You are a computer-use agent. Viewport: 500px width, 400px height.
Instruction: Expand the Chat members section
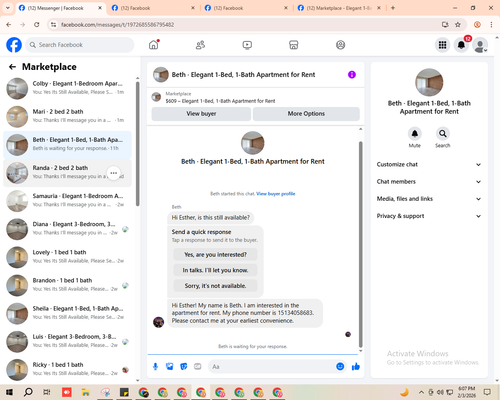[x=429, y=182]
